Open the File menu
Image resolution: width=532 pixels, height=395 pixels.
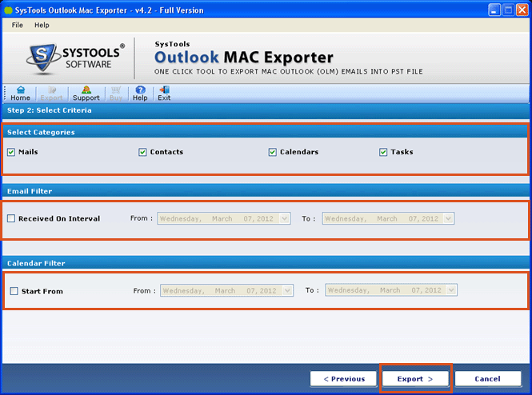18,26
